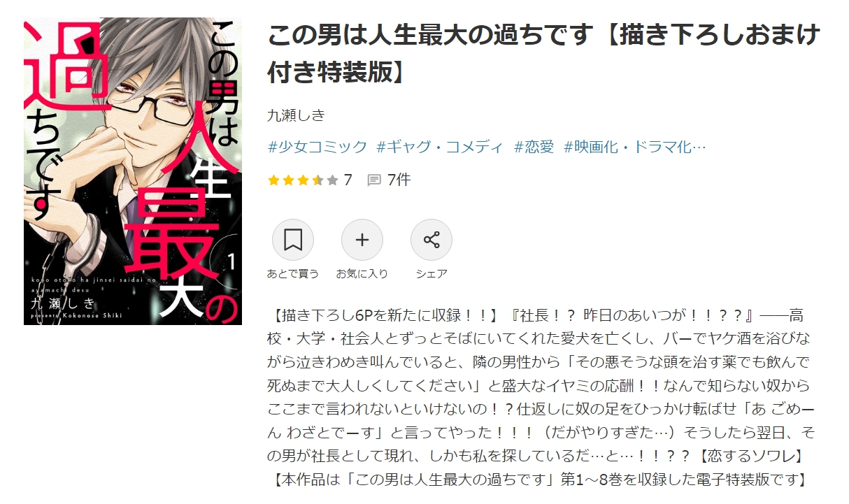The width and height of the screenshot is (849, 504).
Task: Click the rating number 7
Action: pyautogui.click(x=348, y=180)
